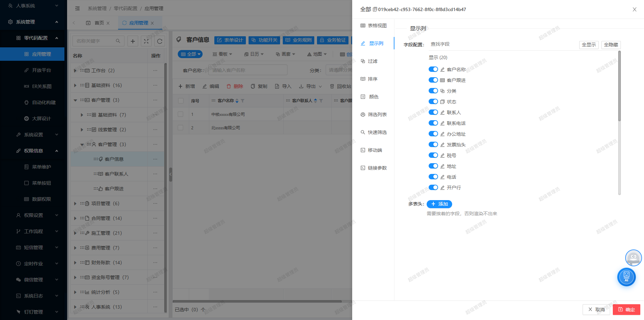Image resolution: width=644 pixels, height=320 pixels.
Task: Open the 表格视图 settings tab
Action: pyautogui.click(x=373, y=26)
